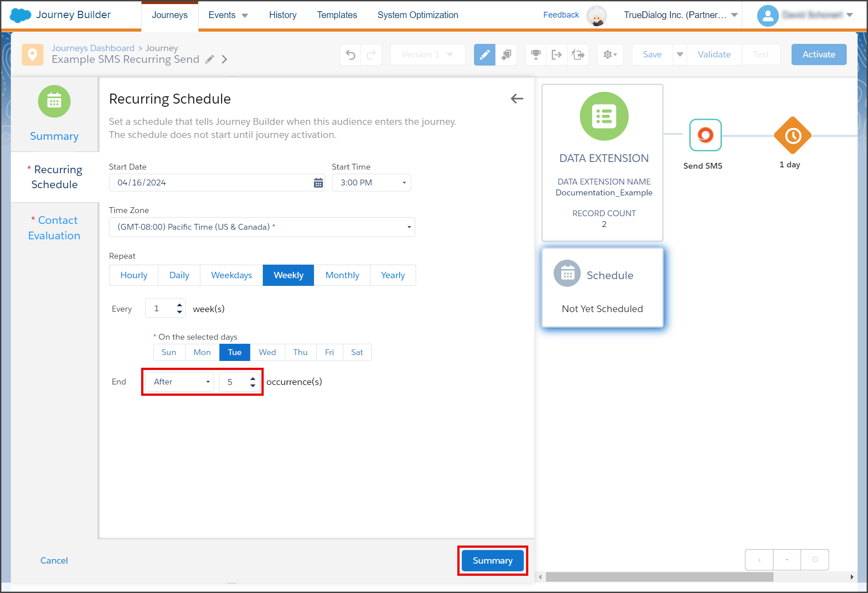This screenshot has height=593, width=868.
Task: Click the redo arrow icon
Action: [x=371, y=55]
